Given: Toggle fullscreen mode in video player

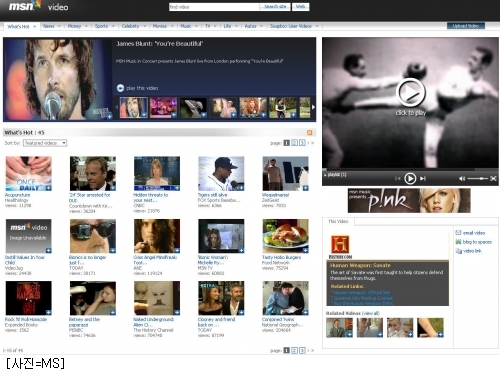Looking at the screenshot, I should click(493, 179).
